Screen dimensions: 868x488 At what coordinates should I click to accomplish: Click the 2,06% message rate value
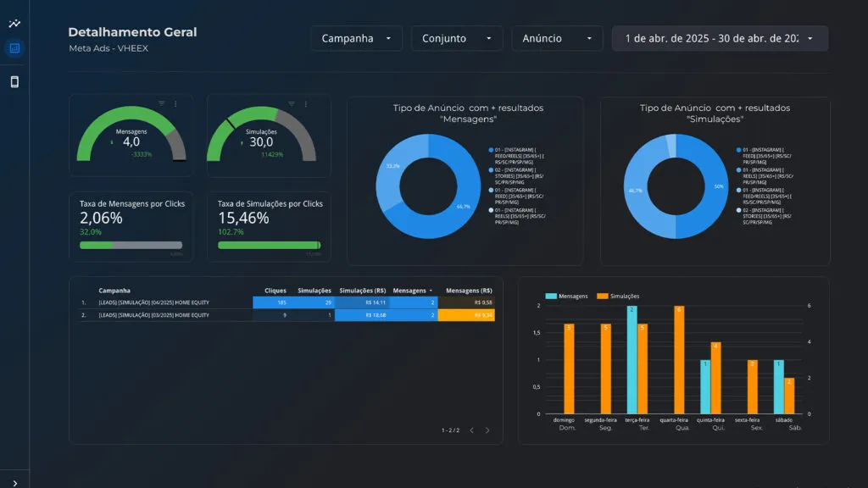[x=101, y=218]
